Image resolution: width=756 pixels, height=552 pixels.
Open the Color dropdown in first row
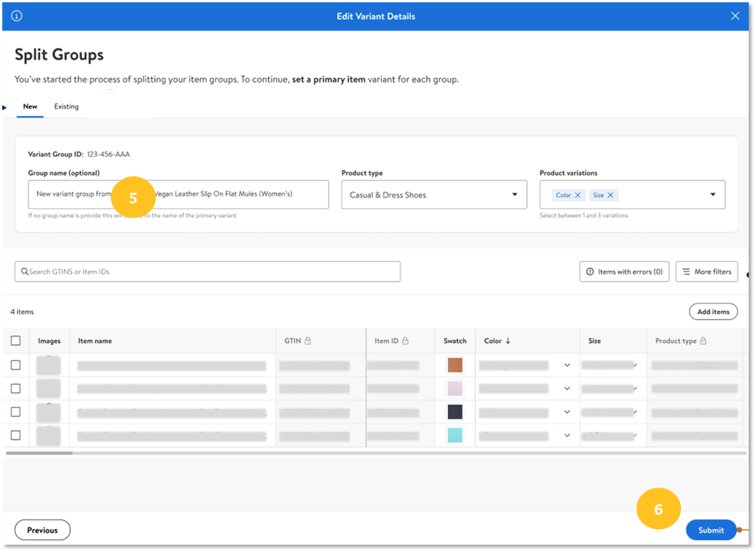click(567, 365)
